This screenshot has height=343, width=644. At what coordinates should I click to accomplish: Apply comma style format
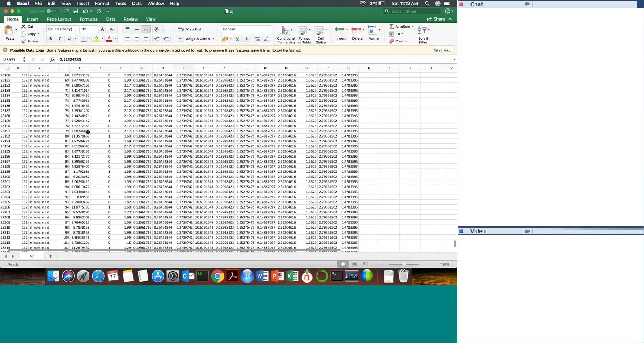pyautogui.click(x=246, y=39)
